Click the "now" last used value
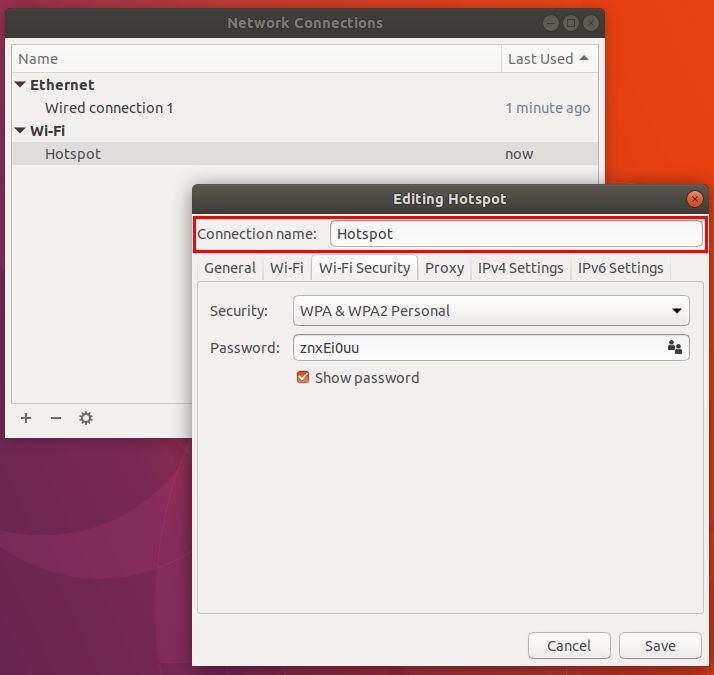The height and width of the screenshot is (675, 714). pyautogui.click(x=519, y=154)
